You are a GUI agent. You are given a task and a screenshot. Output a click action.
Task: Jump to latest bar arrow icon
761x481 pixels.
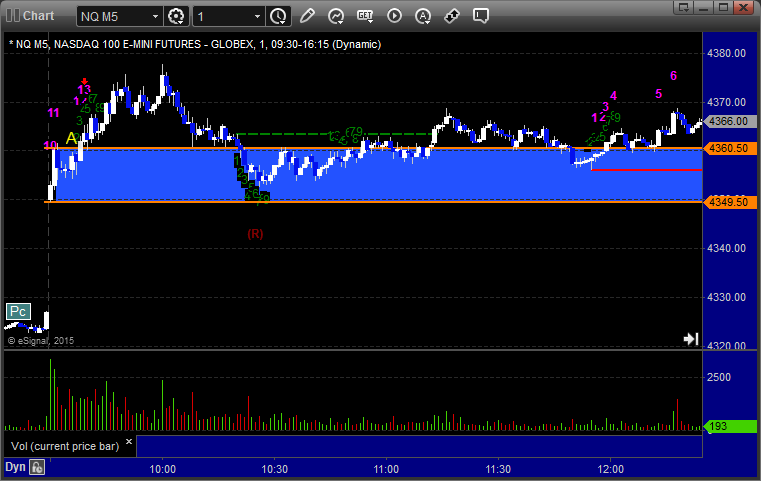point(691,338)
